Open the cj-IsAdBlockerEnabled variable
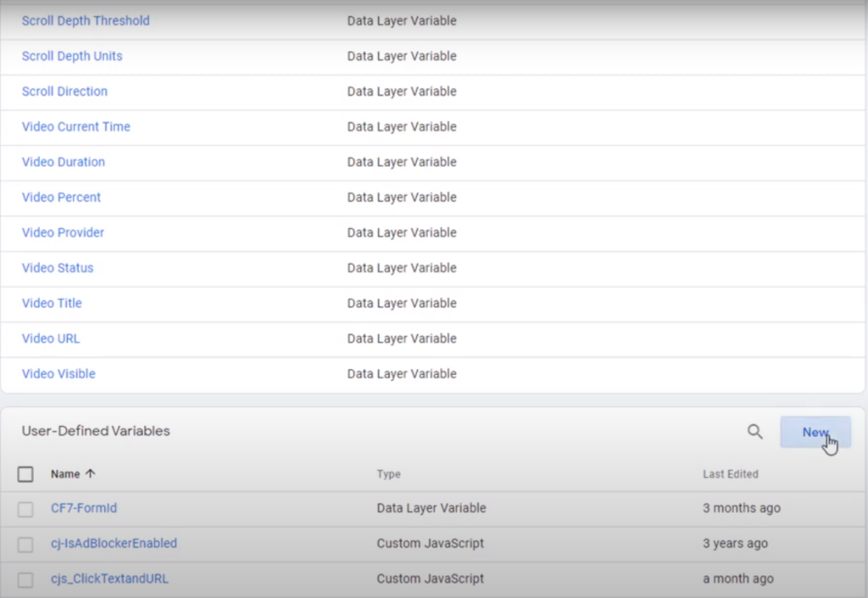868x598 pixels. [x=114, y=543]
